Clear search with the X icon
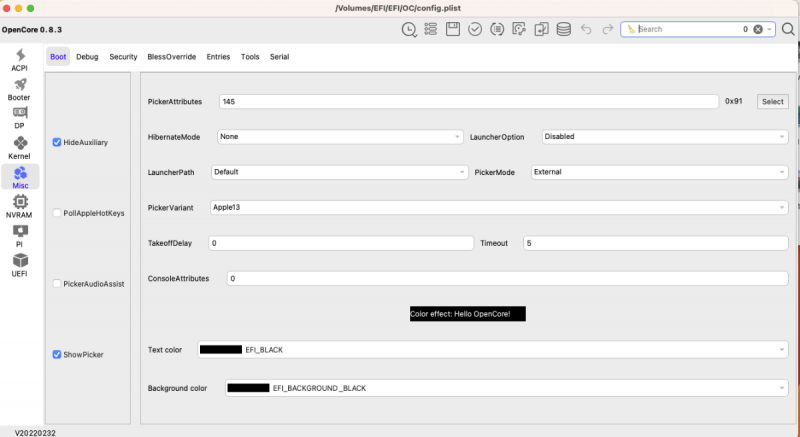This screenshot has height=437, width=800. coord(758,29)
